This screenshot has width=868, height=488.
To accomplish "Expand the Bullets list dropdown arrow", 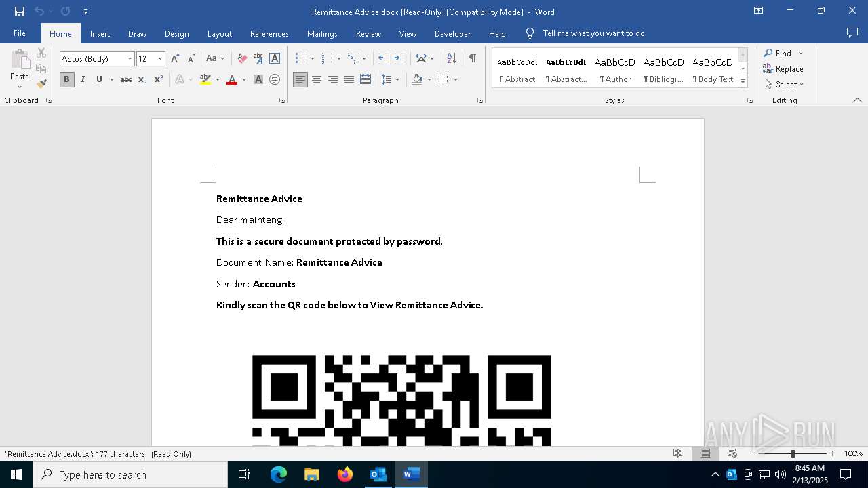I will click(x=312, y=59).
